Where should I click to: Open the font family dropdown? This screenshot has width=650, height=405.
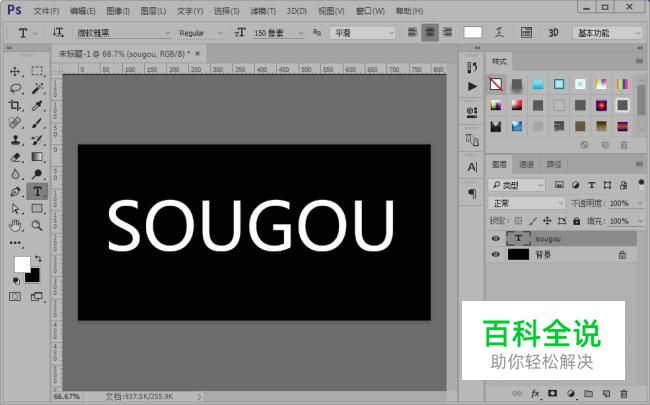point(123,33)
